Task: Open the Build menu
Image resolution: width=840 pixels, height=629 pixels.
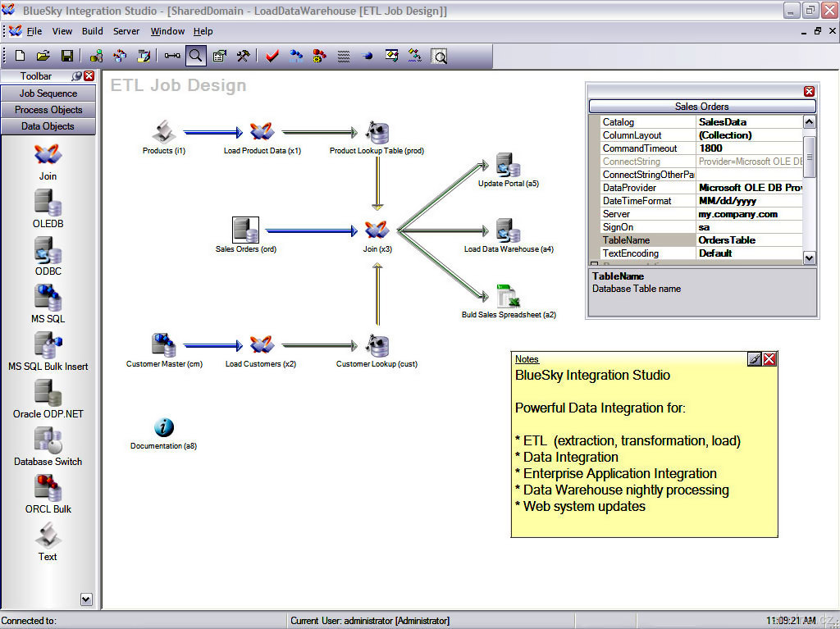Action: point(92,31)
